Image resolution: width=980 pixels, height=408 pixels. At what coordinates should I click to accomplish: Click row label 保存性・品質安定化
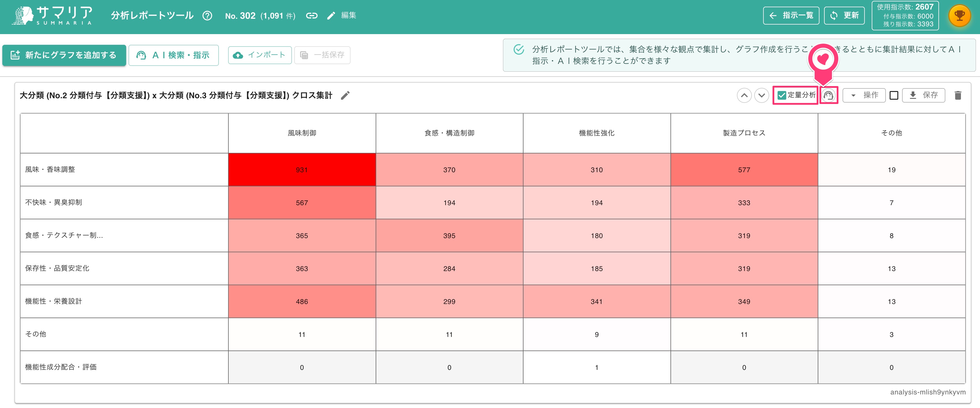[x=57, y=268]
